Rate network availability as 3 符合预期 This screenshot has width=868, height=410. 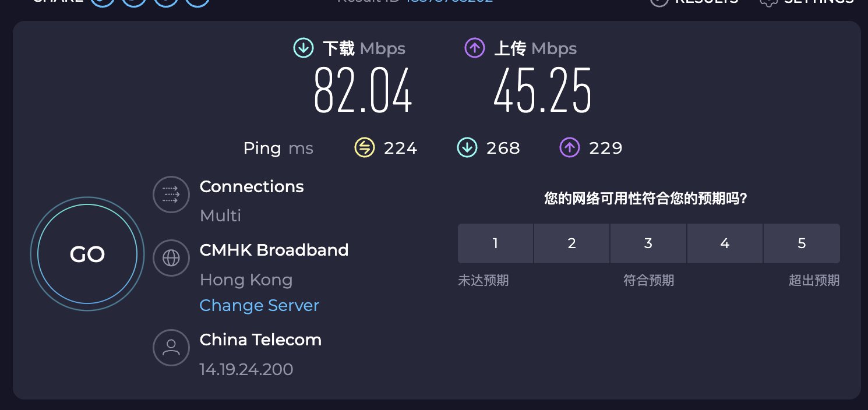648,243
